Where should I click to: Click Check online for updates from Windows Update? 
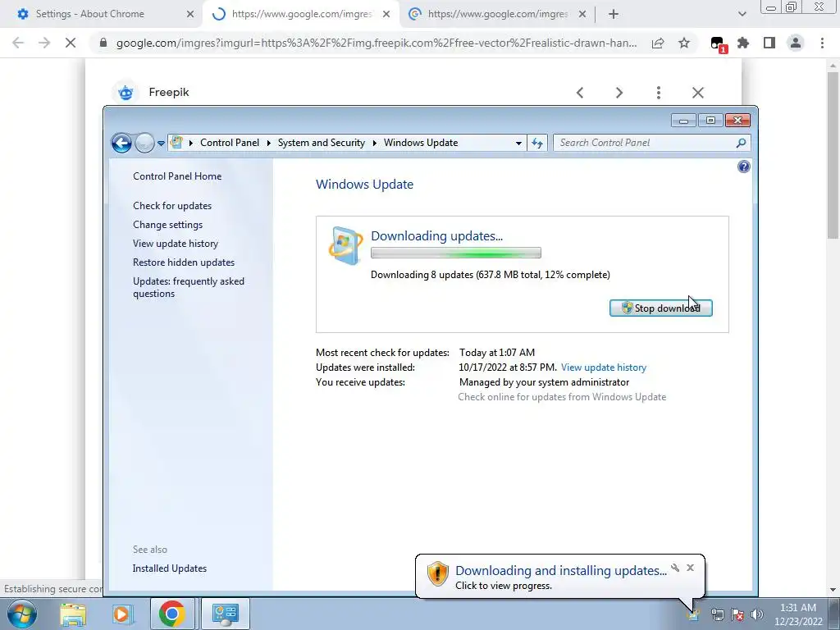tap(562, 397)
